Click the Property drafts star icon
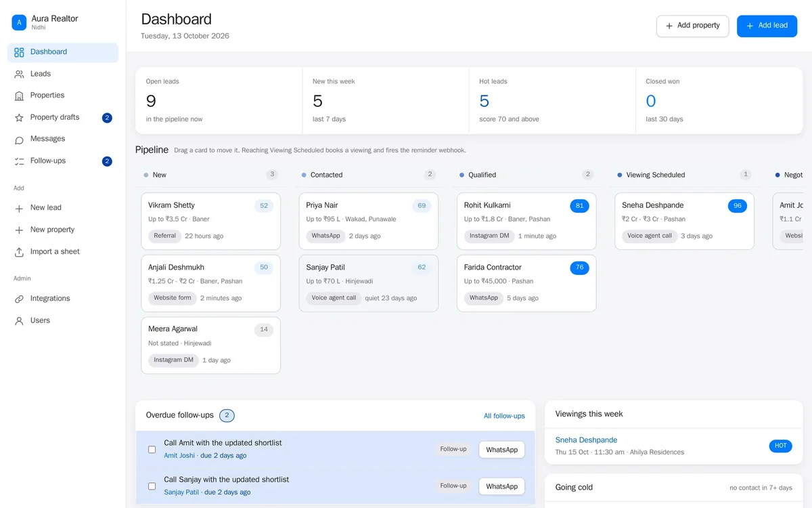This screenshot has height=508, width=812. point(19,117)
